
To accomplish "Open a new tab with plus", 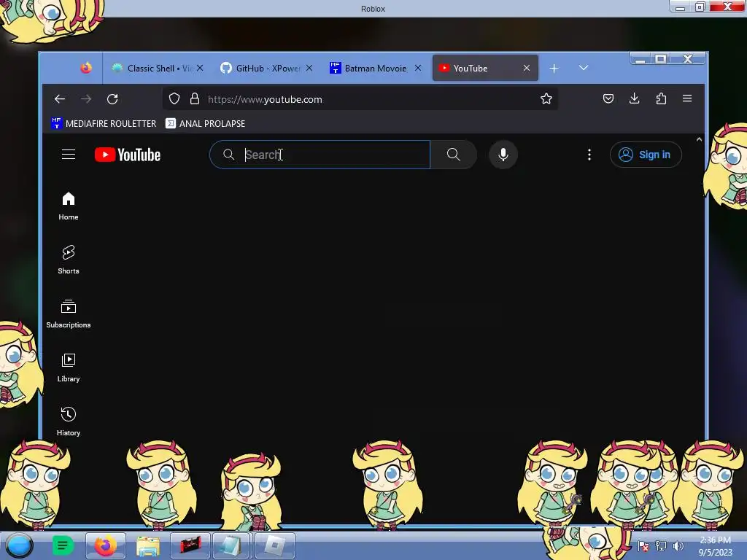I will coord(554,69).
